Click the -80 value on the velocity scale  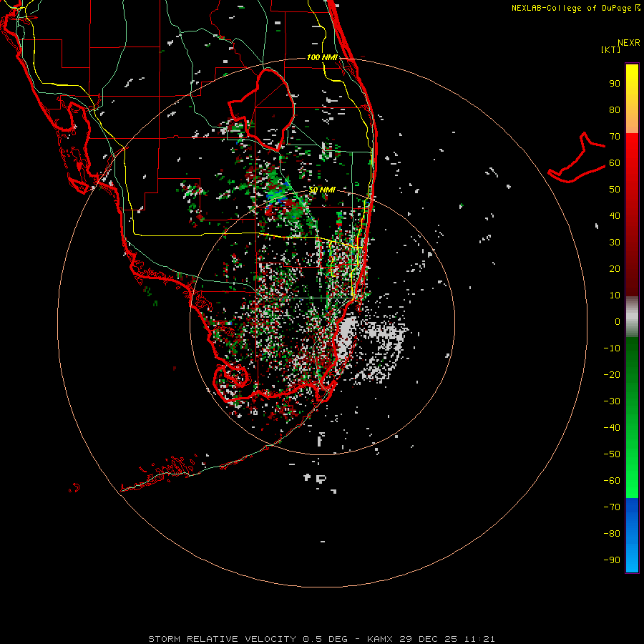[x=612, y=534]
